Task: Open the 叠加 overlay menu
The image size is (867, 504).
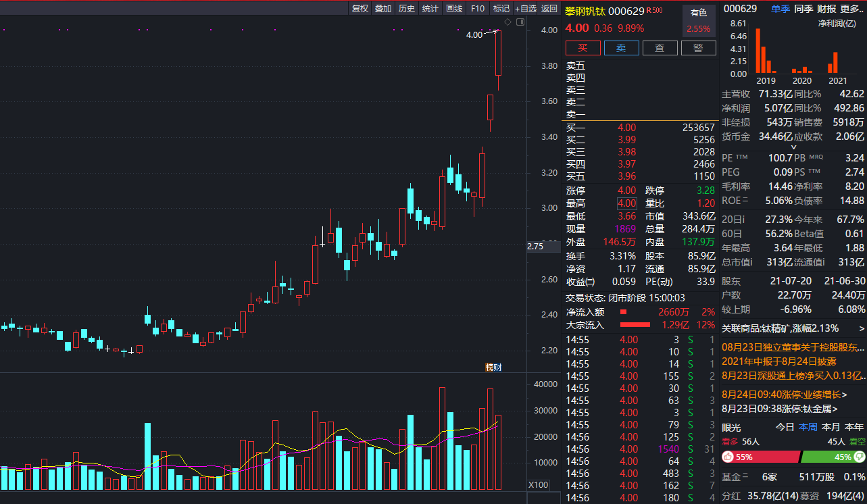Action: [x=383, y=8]
